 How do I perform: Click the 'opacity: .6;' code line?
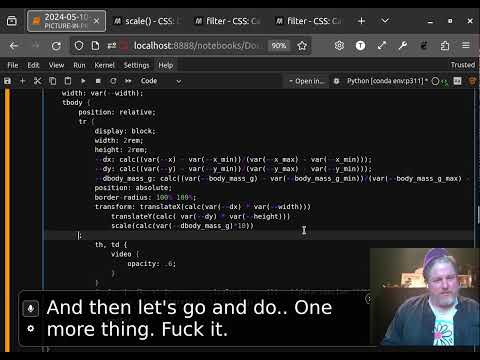pos(152,264)
